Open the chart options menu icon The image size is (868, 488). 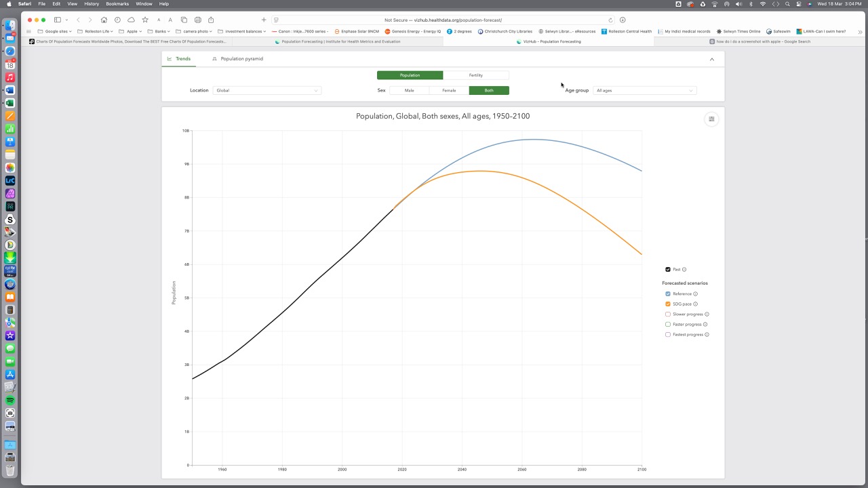tap(711, 119)
